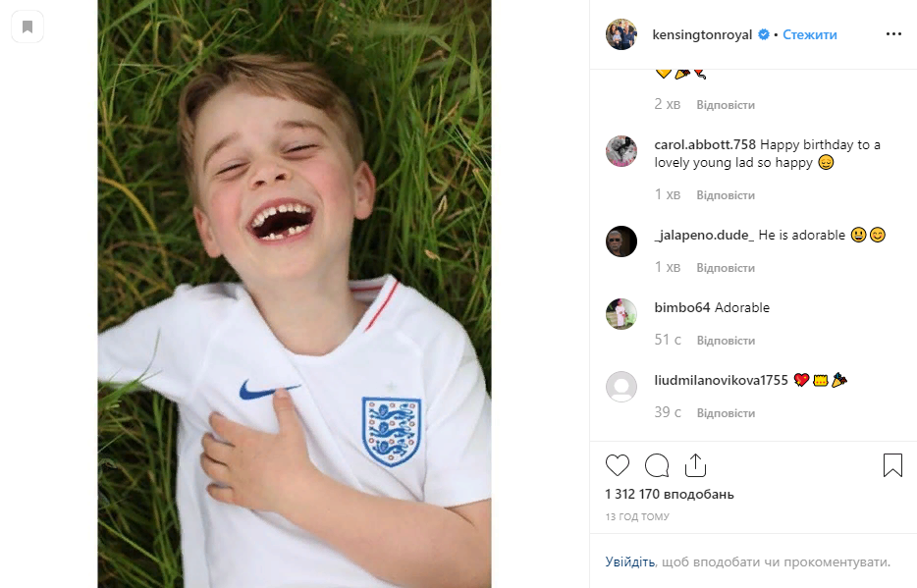Image resolution: width=917 pixels, height=588 pixels.
Task: Open kensingtonroyal profile avatar
Action: tap(621, 34)
